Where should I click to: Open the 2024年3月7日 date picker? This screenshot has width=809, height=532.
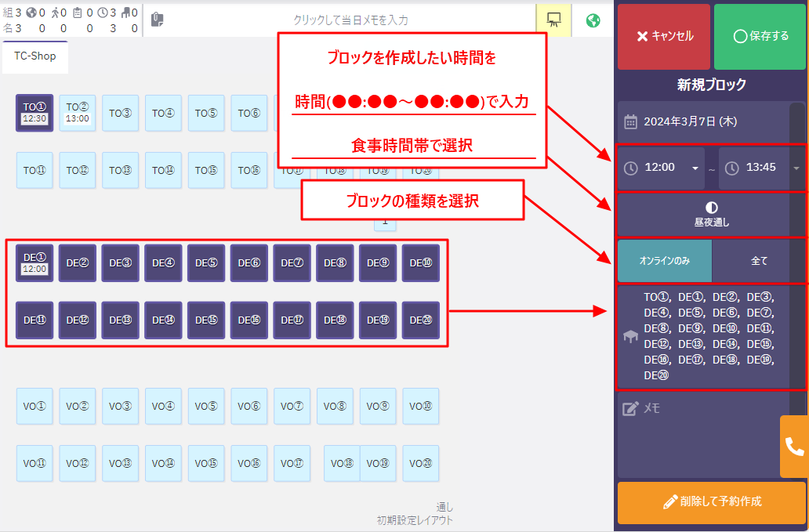coord(690,121)
